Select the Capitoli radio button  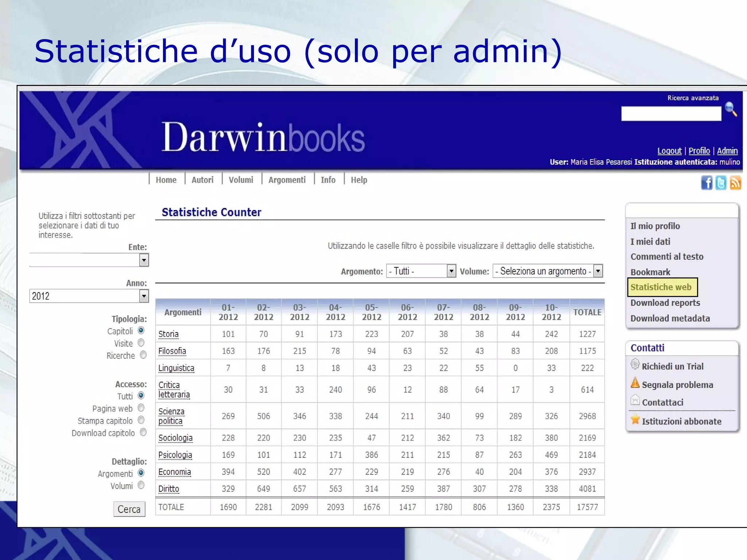[x=141, y=330]
